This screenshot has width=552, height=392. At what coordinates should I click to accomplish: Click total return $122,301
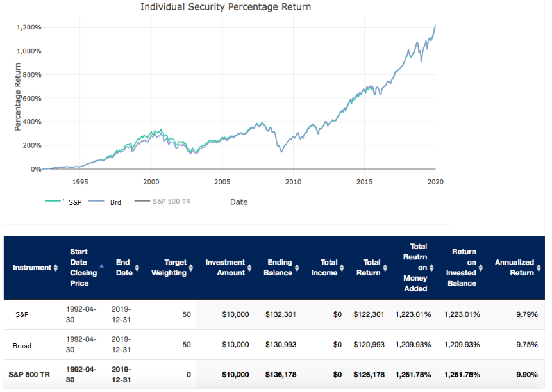click(369, 314)
